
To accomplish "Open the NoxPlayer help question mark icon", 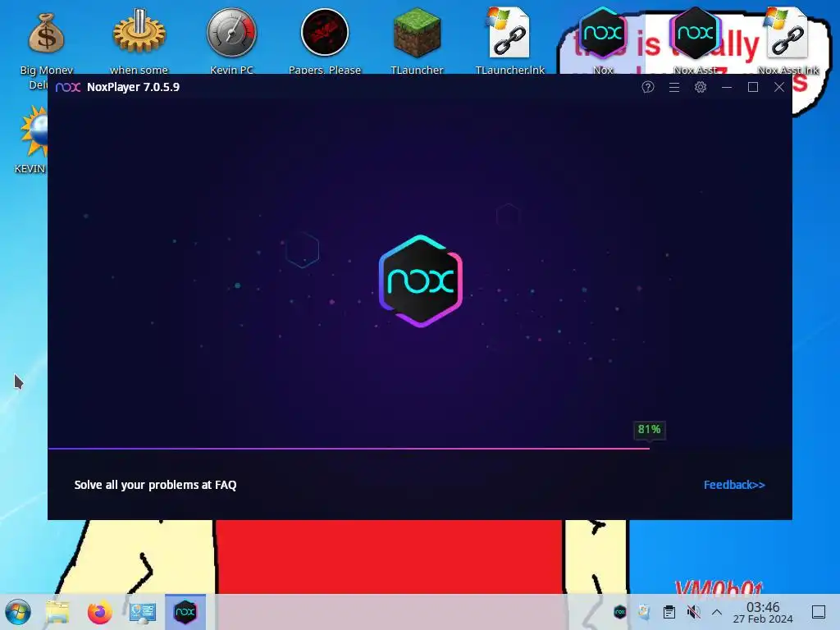I will point(648,87).
